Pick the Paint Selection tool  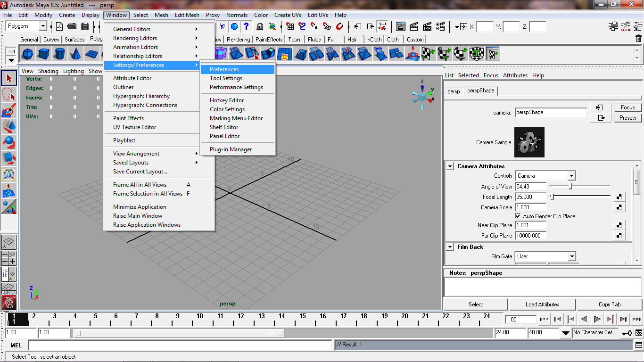pyautogui.click(x=9, y=111)
